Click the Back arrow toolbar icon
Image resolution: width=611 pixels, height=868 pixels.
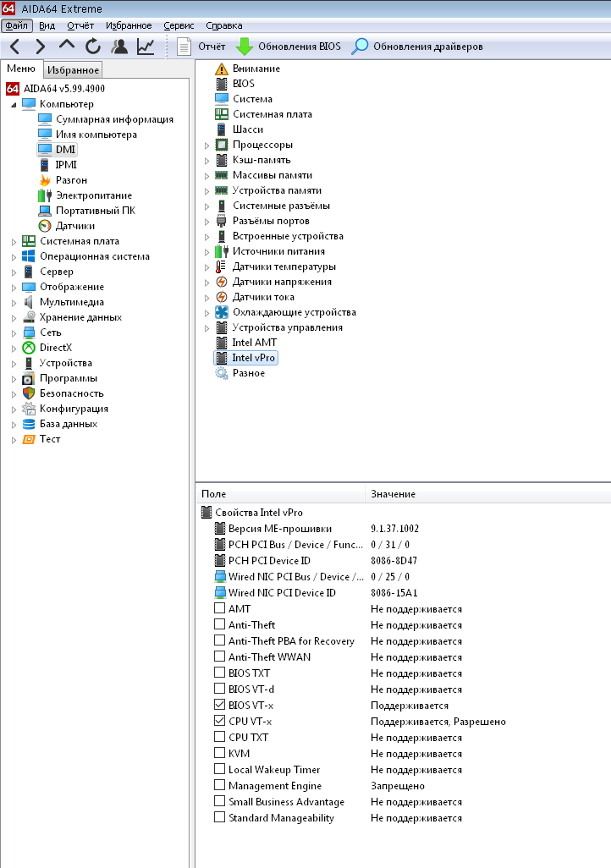(15, 47)
